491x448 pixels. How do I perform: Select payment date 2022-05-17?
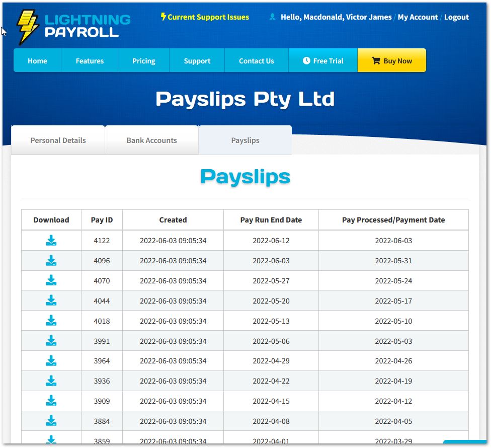click(393, 301)
